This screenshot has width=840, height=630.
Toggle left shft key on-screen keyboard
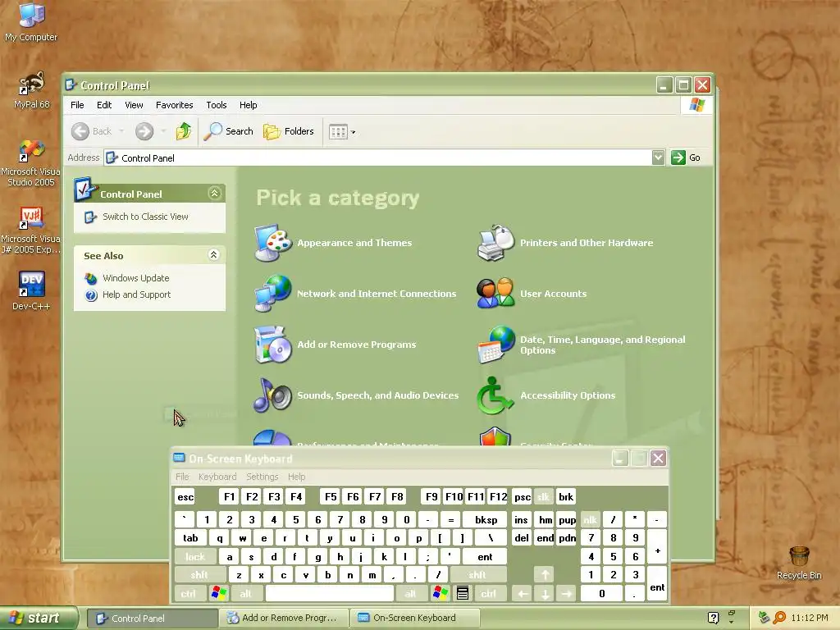click(x=199, y=575)
